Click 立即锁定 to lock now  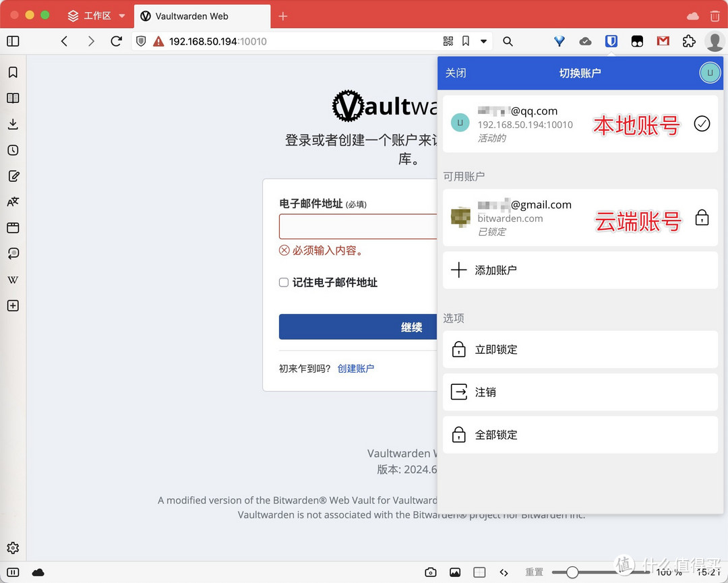pos(580,350)
